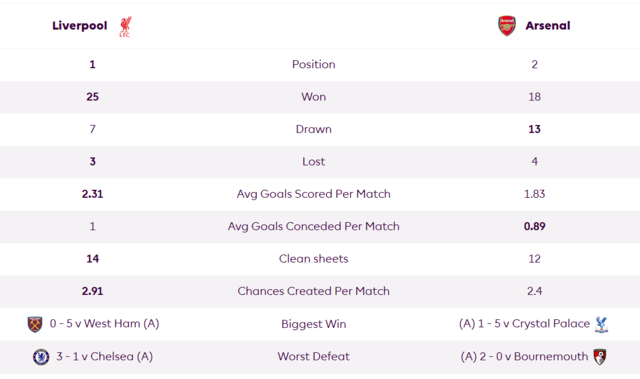The width and height of the screenshot is (640, 379).
Task: Click the Arsenal club crest icon
Action: 507,26
